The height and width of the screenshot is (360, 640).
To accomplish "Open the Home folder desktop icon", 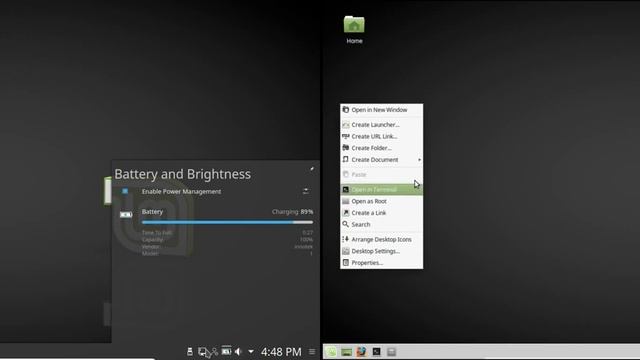I will pos(354,29).
